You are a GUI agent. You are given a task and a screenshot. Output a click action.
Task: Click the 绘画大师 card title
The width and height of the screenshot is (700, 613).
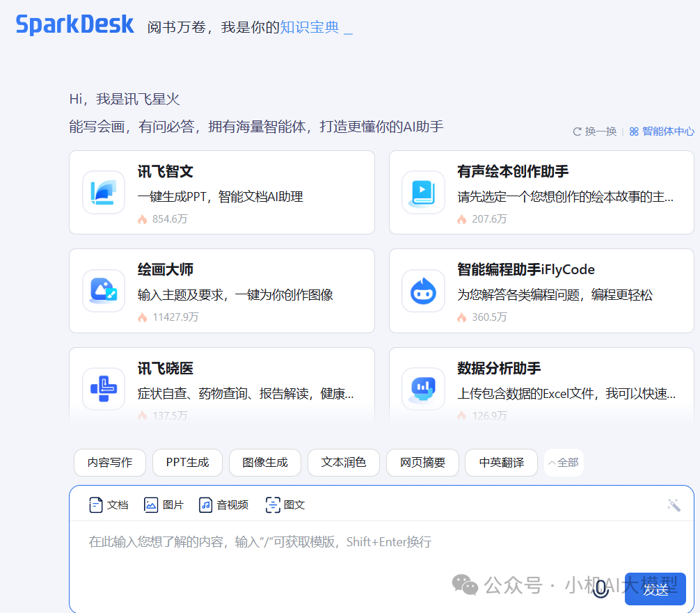tap(165, 270)
